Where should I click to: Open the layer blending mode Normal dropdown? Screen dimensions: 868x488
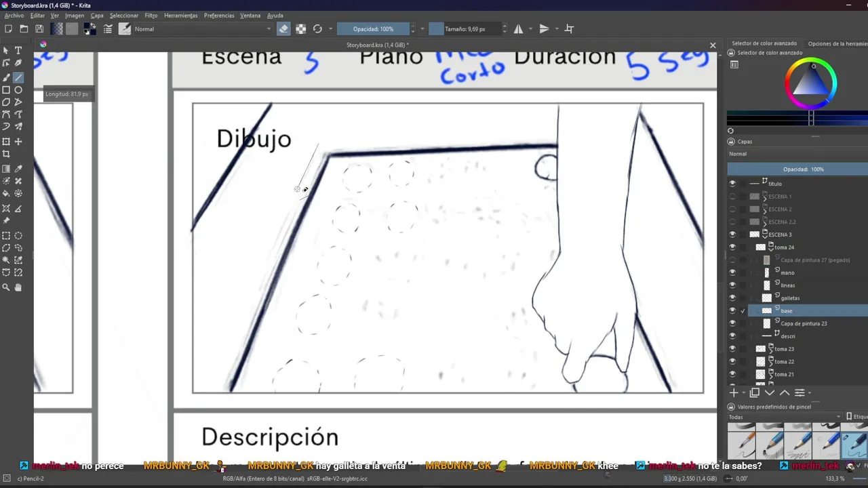797,154
